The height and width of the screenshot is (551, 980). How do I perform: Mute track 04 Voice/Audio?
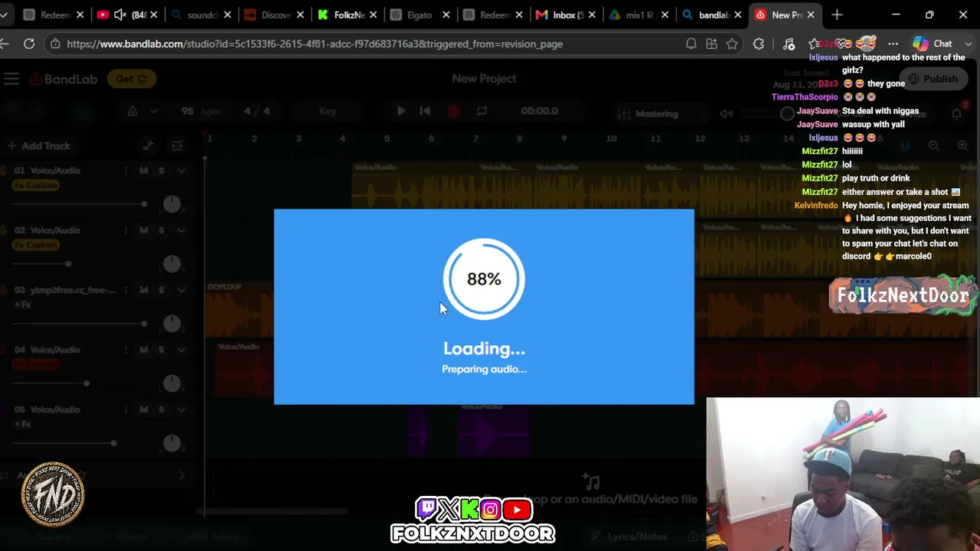click(143, 350)
